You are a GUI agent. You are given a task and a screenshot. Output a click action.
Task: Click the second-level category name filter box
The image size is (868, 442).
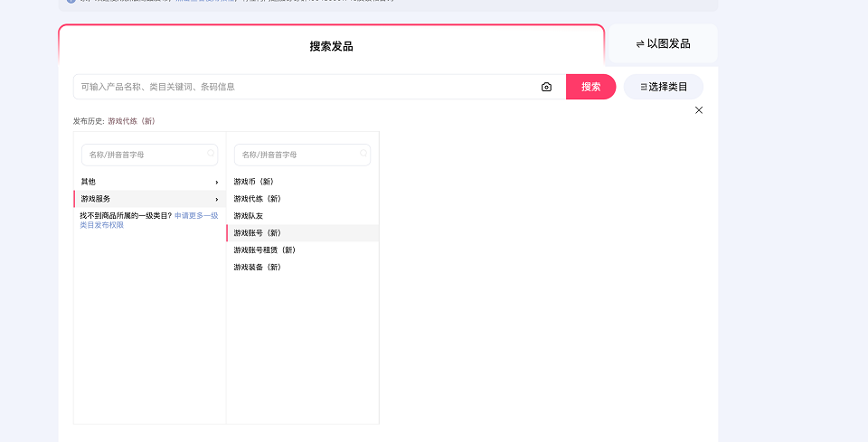coord(297,155)
